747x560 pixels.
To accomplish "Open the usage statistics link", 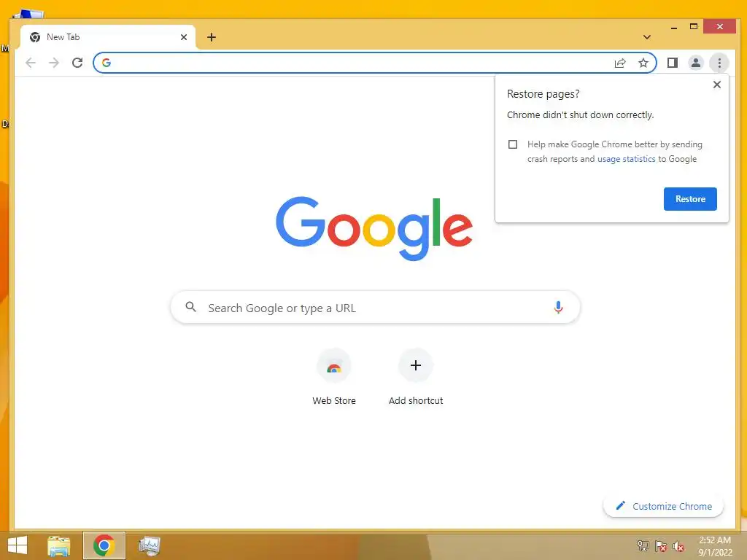I will [x=626, y=159].
